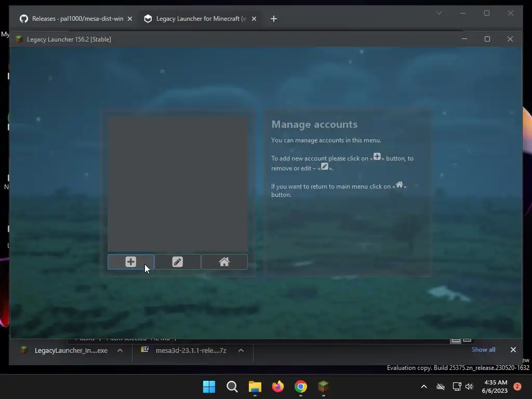The image size is (532, 399).
Task: Open taskbar Search
Action: tap(232, 387)
